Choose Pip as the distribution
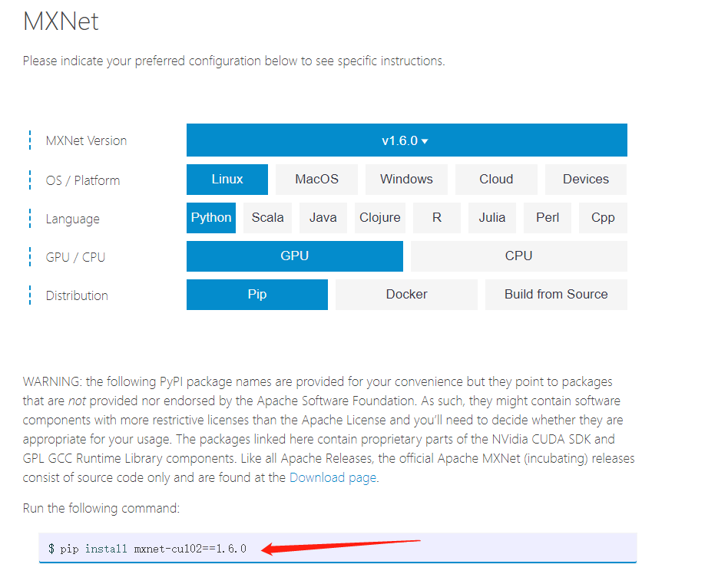The image size is (728, 584). click(257, 295)
